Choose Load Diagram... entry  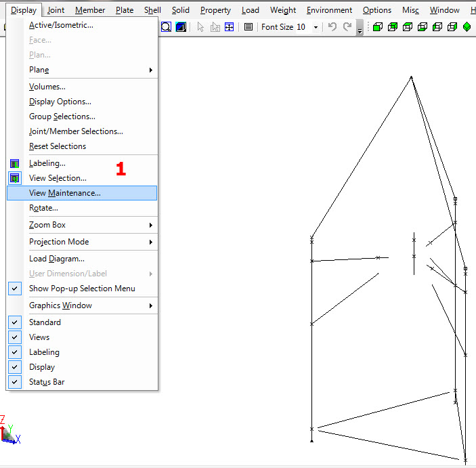tap(82, 259)
